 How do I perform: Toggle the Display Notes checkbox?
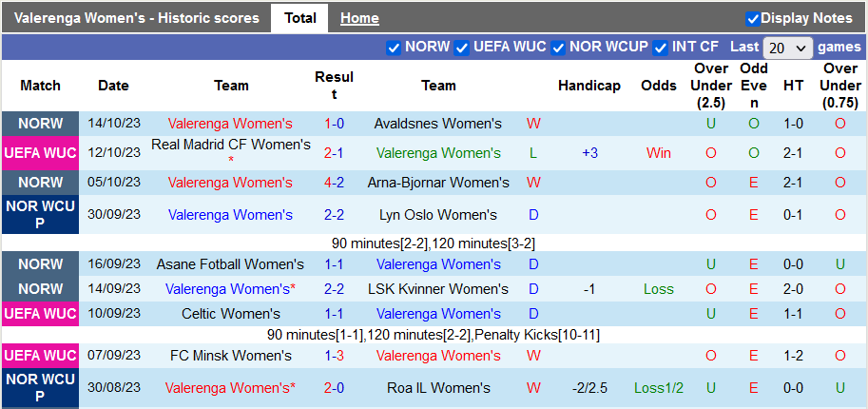point(753,18)
